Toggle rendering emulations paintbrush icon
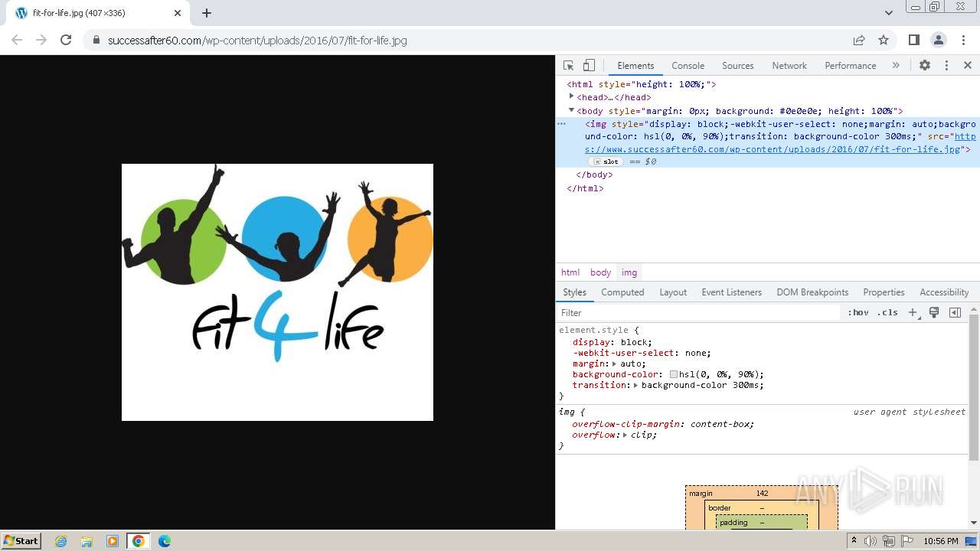Image resolution: width=980 pixels, height=551 pixels. 934,312
